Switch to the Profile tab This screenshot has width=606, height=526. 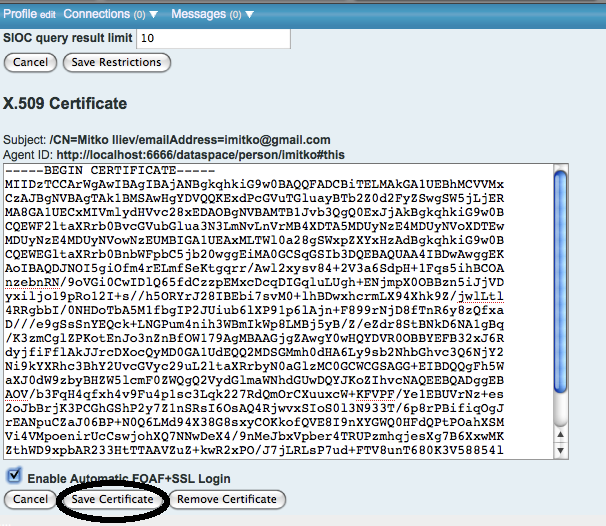(20, 14)
